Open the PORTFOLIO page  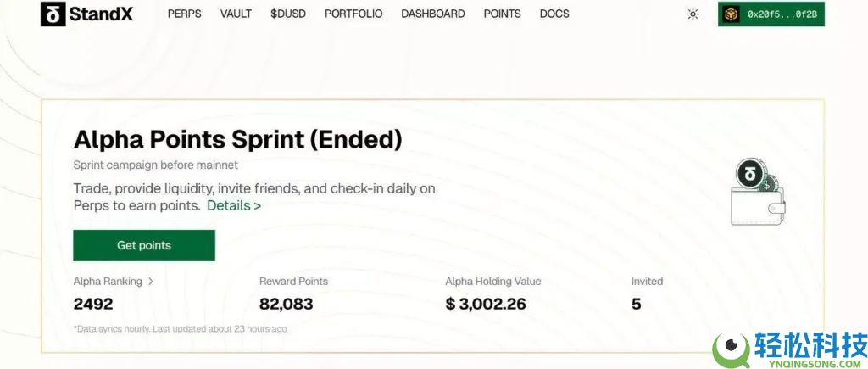coord(353,14)
